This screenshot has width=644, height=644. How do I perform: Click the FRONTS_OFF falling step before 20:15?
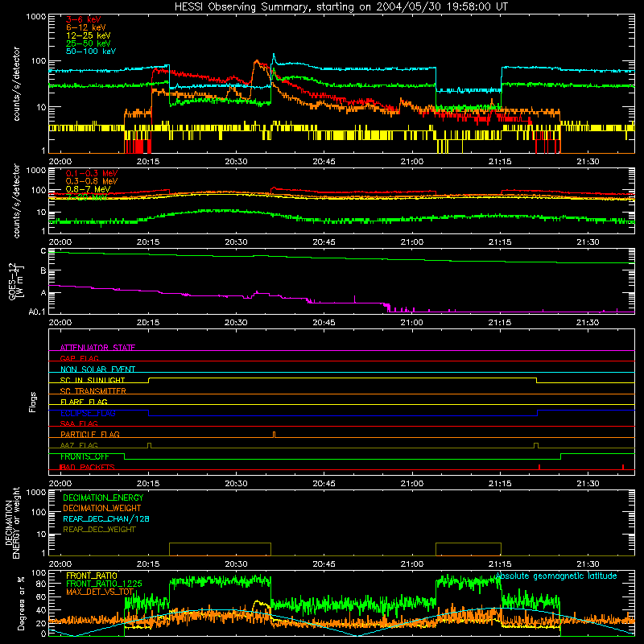pos(125,456)
